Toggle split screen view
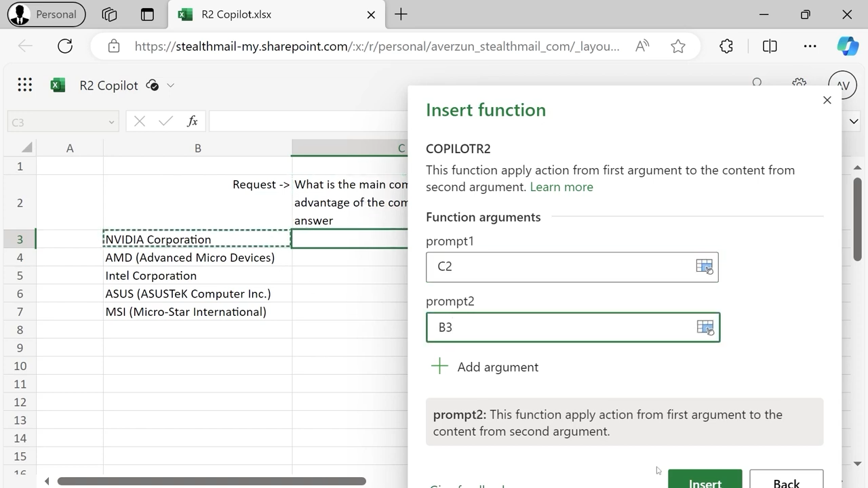 point(770,46)
